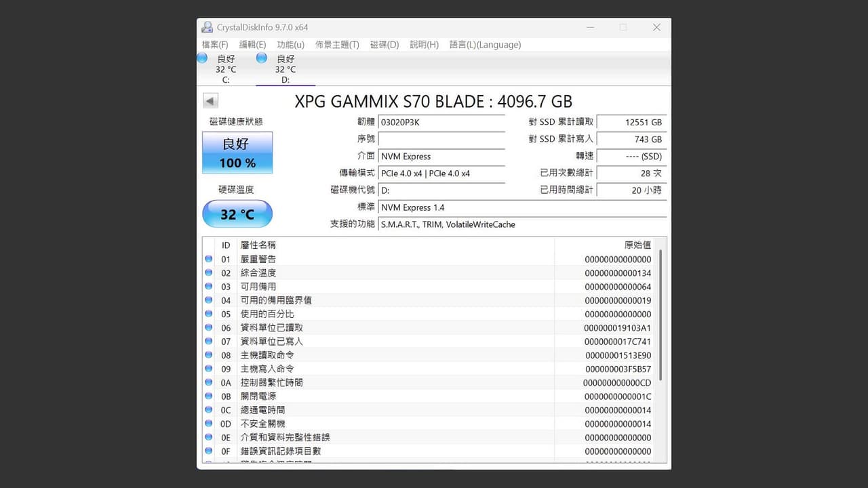
Task: Click the CrystalDiskInfo app icon in title bar
Action: (207, 27)
